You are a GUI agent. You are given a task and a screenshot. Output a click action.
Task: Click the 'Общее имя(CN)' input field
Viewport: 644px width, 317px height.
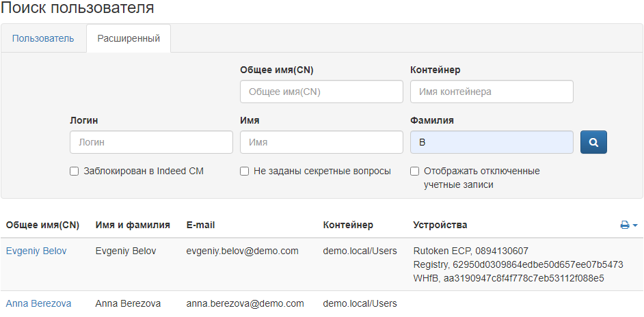[321, 92]
